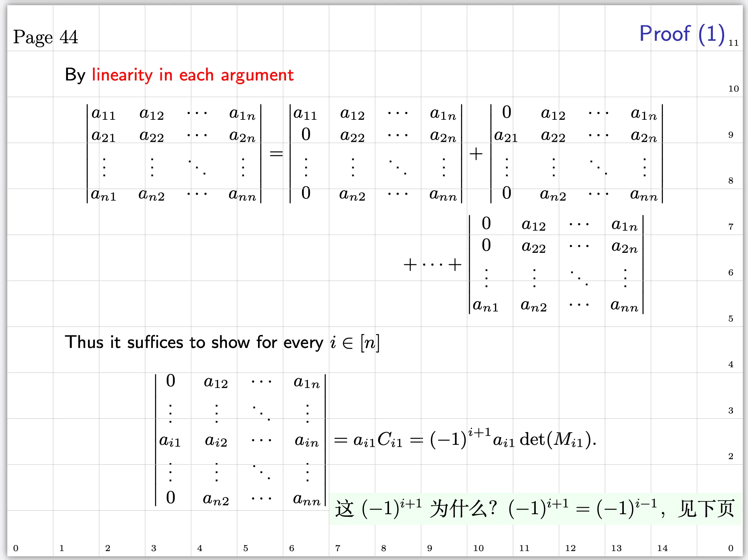
Task: Click grid label 5 on right axis
Action: (x=731, y=319)
